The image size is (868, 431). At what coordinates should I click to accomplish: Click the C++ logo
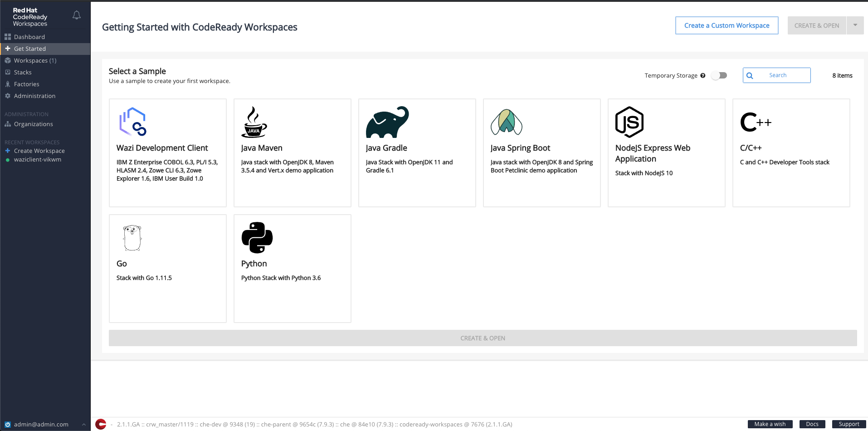(756, 122)
